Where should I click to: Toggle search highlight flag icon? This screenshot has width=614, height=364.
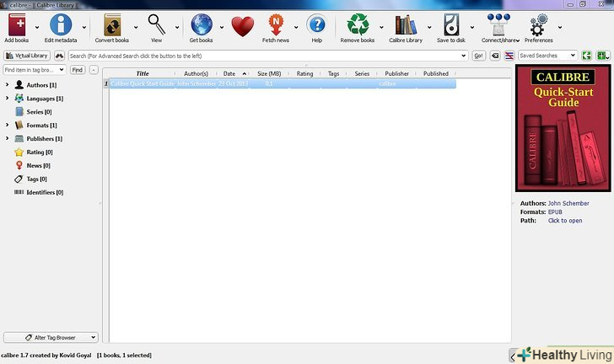tap(509, 56)
